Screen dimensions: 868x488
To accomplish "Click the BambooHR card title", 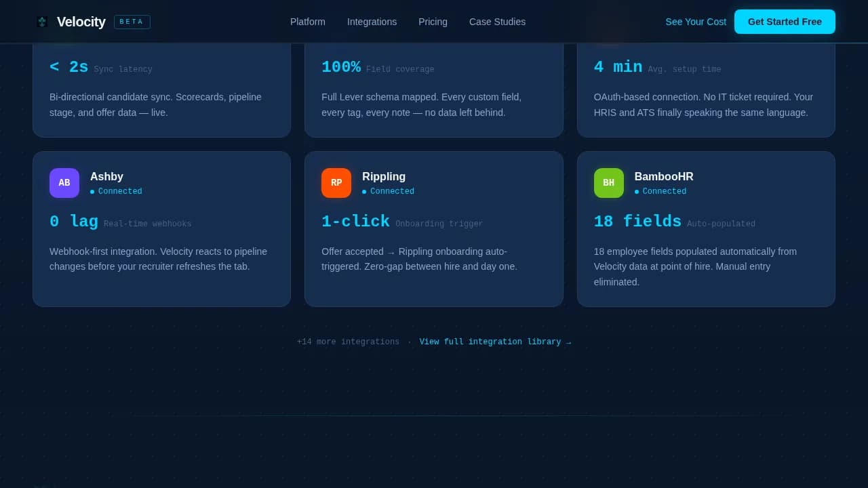I will pos(664,177).
